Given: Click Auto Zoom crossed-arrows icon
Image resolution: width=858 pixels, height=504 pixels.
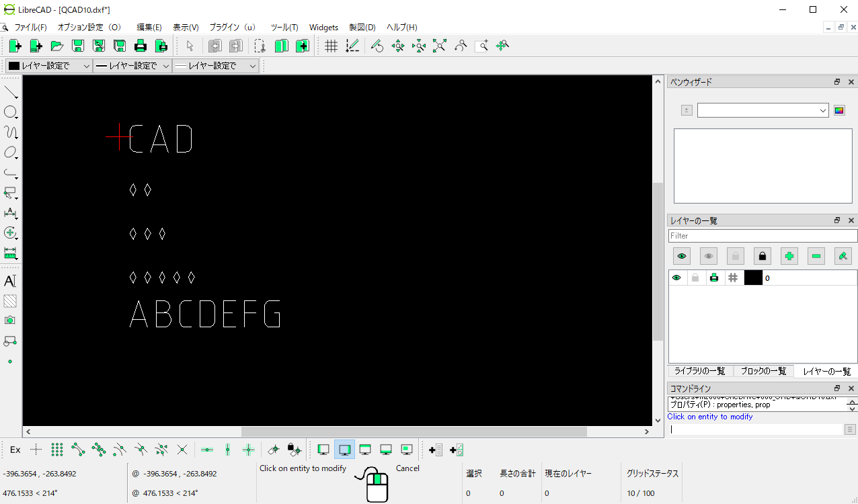Looking at the screenshot, I should tap(440, 46).
